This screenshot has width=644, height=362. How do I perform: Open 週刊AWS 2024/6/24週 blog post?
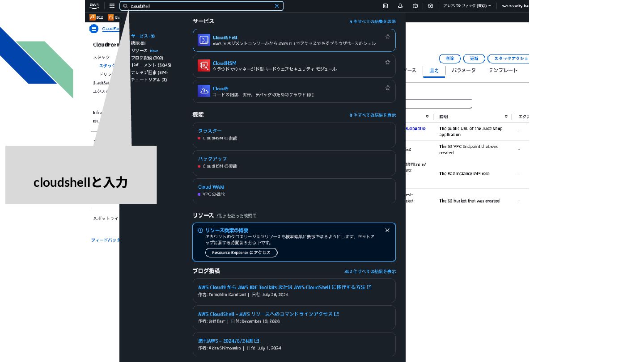[x=229, y=341]
